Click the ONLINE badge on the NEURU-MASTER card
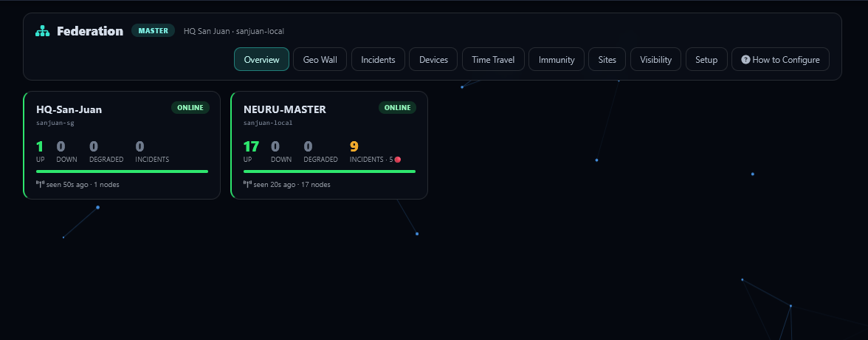Screen dimensions: 868x340 coord(397,108)
